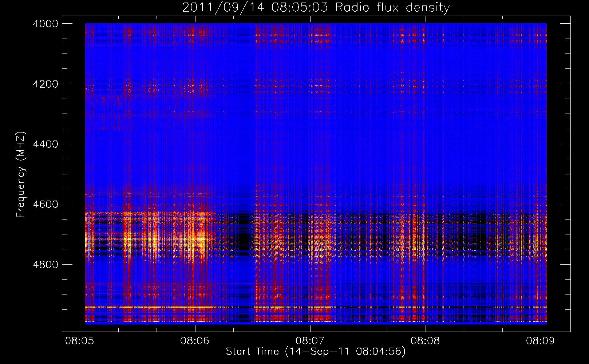Click the "Start Time (14-Sep-11 08:04:56)" axis title

(316, 352)
